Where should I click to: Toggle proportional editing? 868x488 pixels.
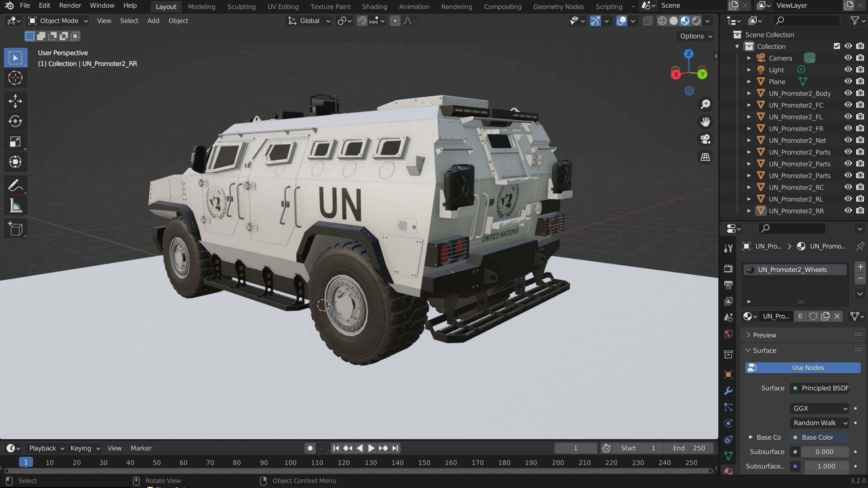coord(395,21)
